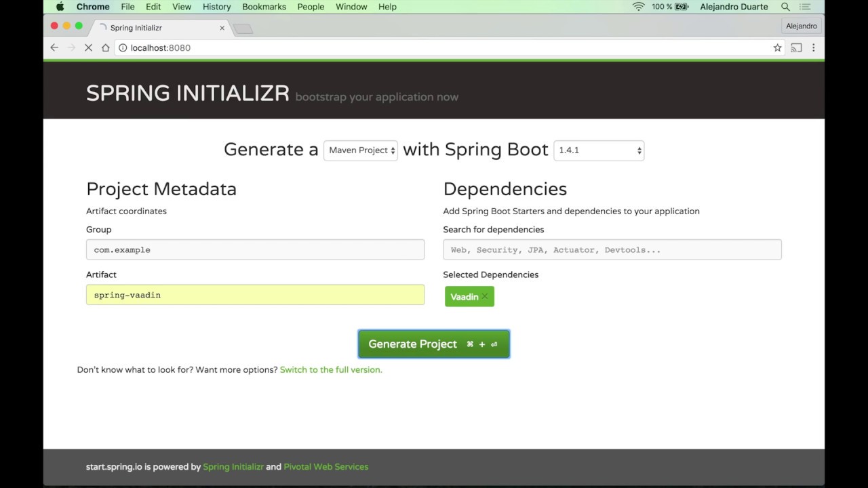
Task: Open Notification Center list icon
Action: (x=806, y=7)
